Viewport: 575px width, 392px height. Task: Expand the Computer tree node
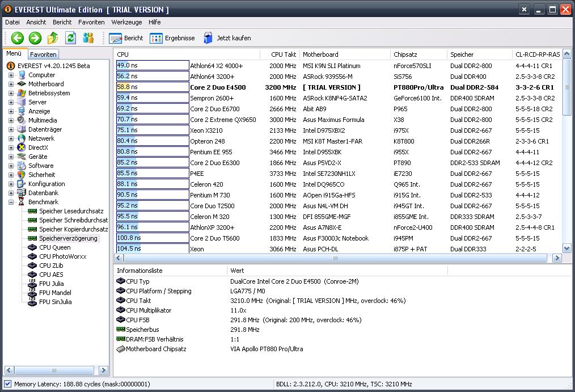[11, 75]
